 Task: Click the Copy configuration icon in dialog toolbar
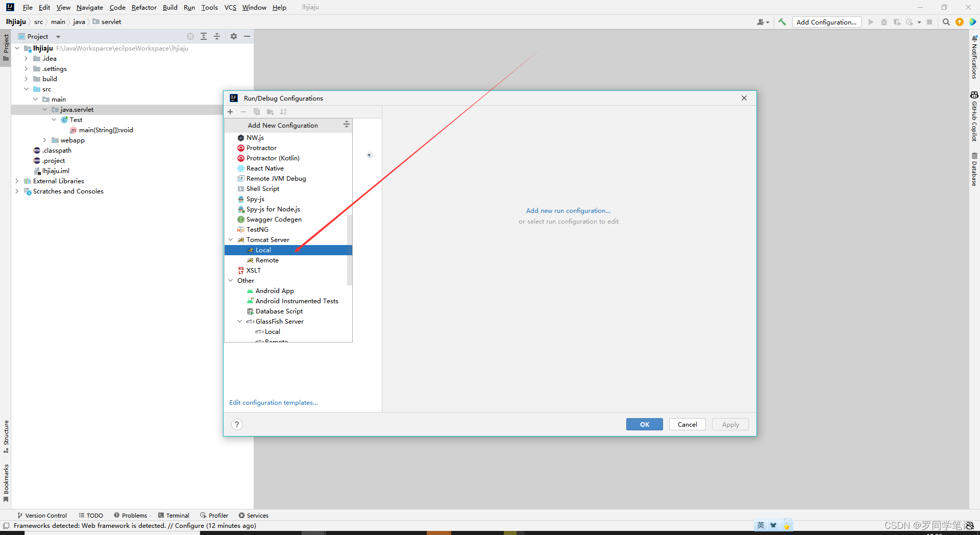(257, 112)
